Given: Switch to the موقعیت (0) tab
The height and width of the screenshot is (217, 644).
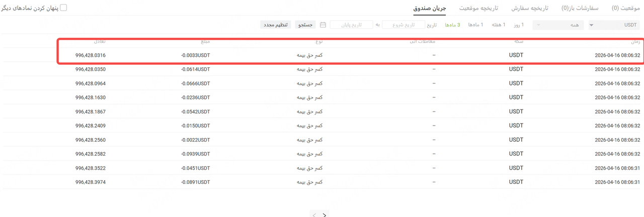Looking at the screenshot, I should pos(626,9).
